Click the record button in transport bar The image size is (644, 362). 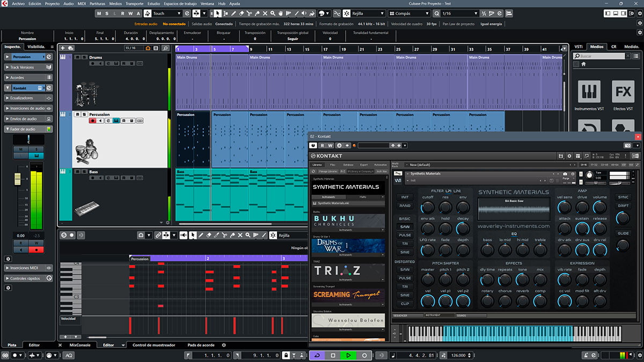364,355
